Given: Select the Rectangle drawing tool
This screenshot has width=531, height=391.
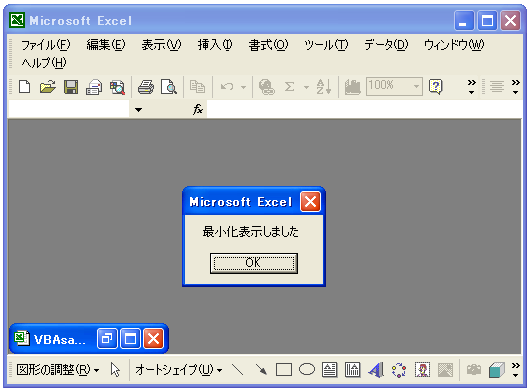Looking at the screenshot, I should 284,370.
